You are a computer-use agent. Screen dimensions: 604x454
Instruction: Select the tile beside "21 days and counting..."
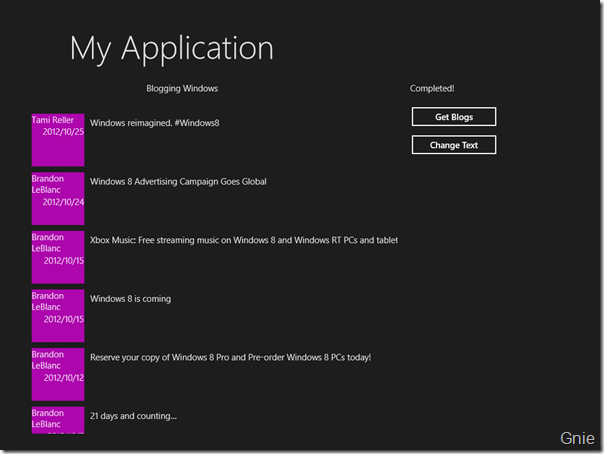click(x=58, y=420)
